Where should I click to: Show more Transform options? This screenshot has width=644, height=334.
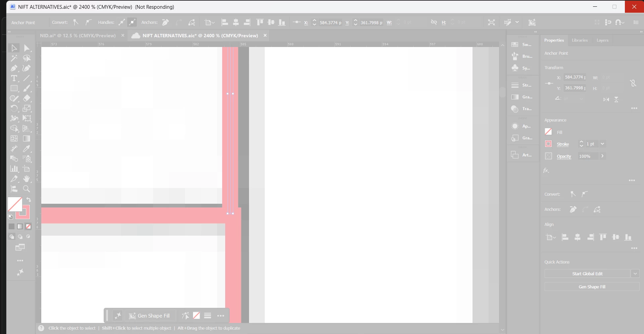point(634,108)
